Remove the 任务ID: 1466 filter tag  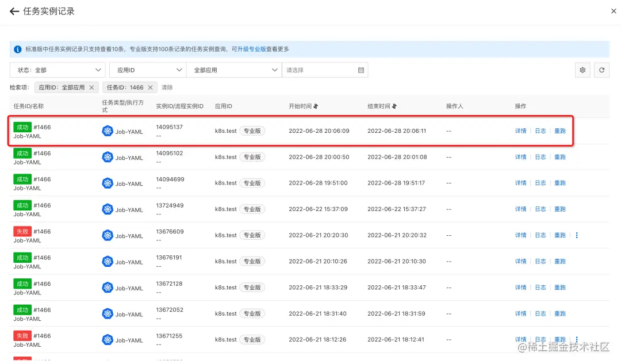[150, 87]
